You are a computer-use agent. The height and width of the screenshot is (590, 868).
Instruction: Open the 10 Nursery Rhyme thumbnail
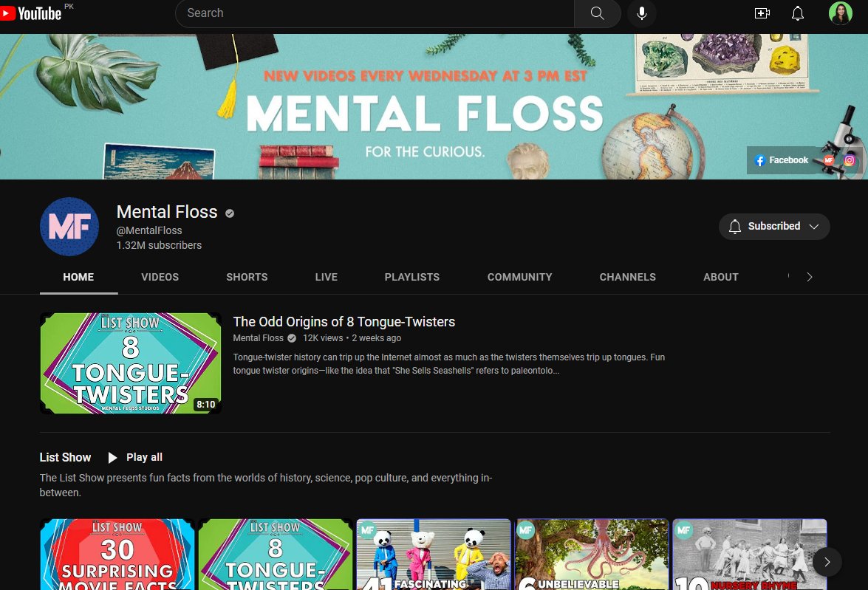click(750, 554)
